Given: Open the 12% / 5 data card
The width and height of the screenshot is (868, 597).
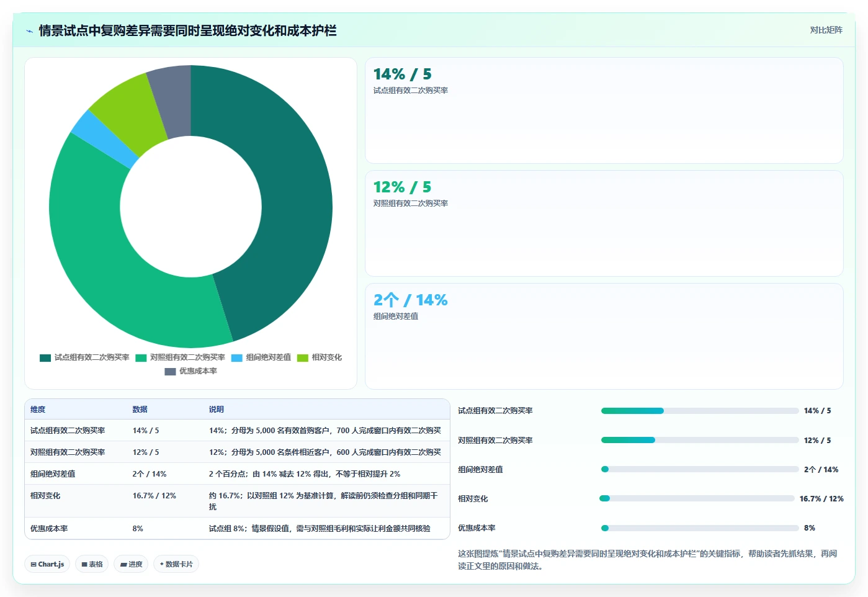Looking at the screenshot, I should [604, 223].
